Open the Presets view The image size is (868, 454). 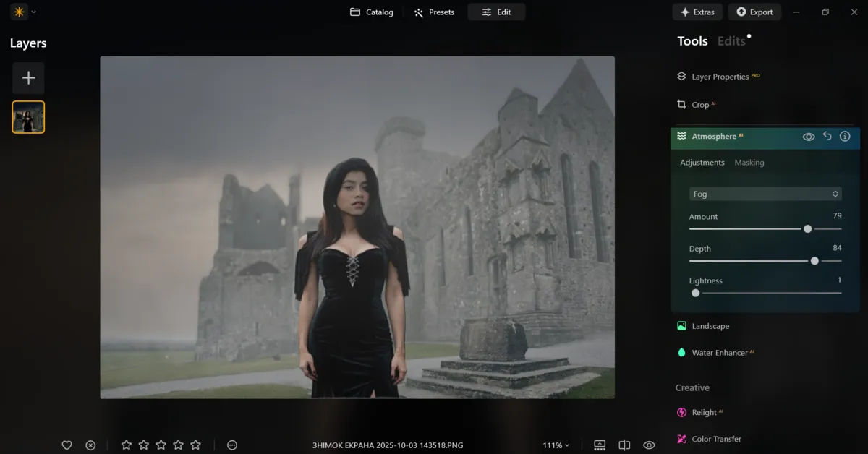(434, 12)
